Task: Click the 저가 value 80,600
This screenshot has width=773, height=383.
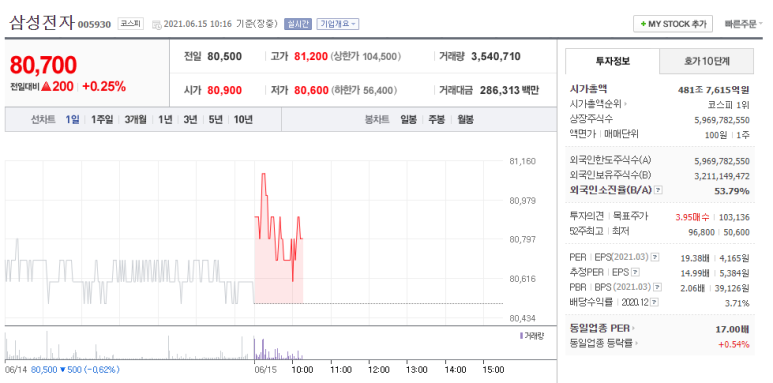Action: point(311,90)
